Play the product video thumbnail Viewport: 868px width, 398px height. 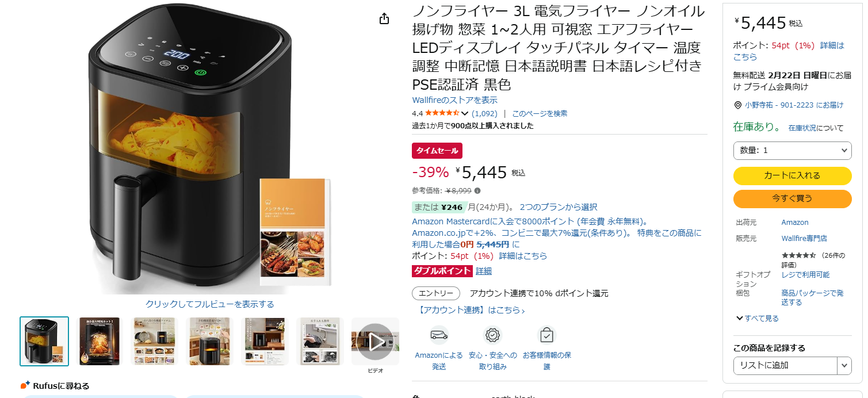coord(375,342)
